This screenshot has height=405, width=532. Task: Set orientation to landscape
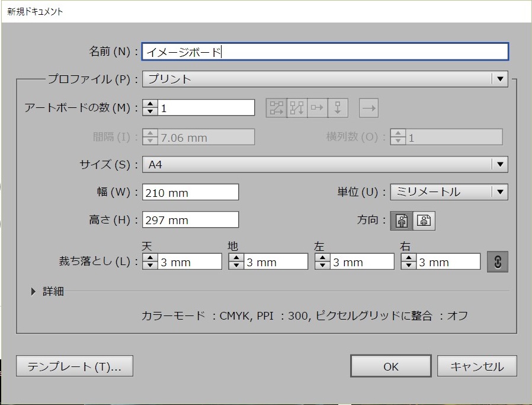coord(424,221)
